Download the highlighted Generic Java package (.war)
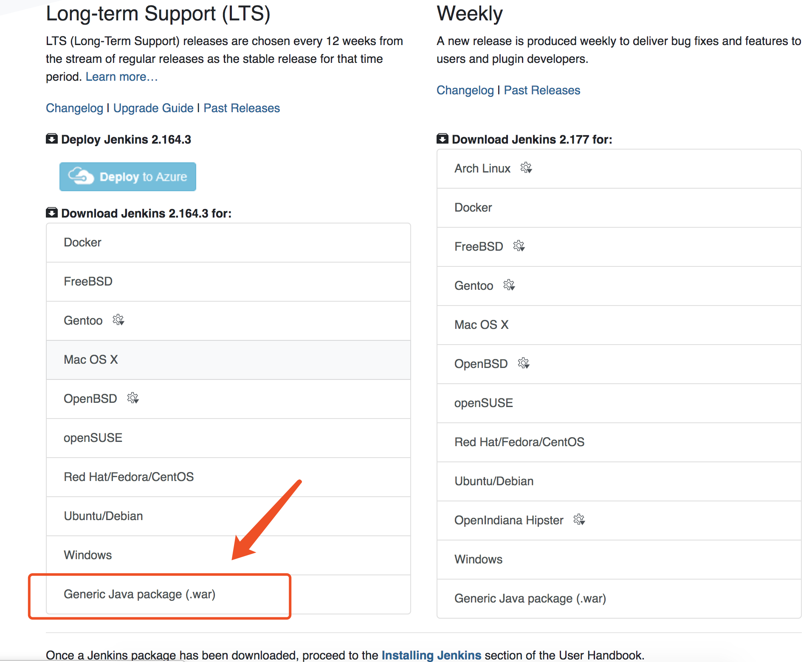This screenshot has height=662, width=812. (x=139, y=594)
